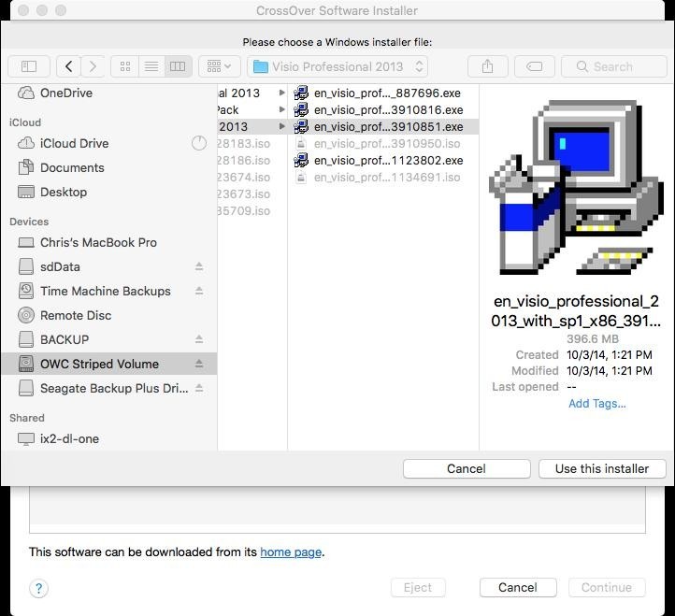The width and height of the screenshot is (675, 616).
Task: Click the Search field
Action: [615, 66]
